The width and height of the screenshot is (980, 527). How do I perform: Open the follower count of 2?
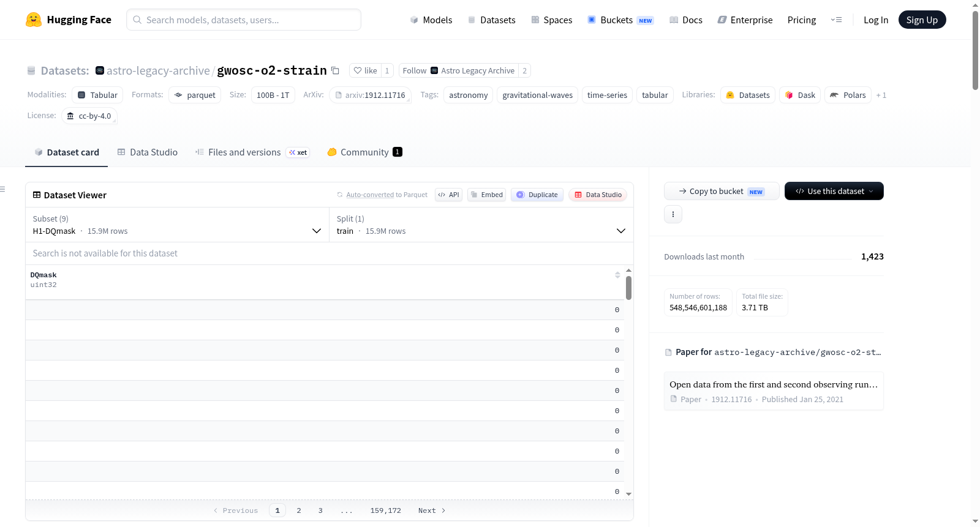[x=524, y=70]
